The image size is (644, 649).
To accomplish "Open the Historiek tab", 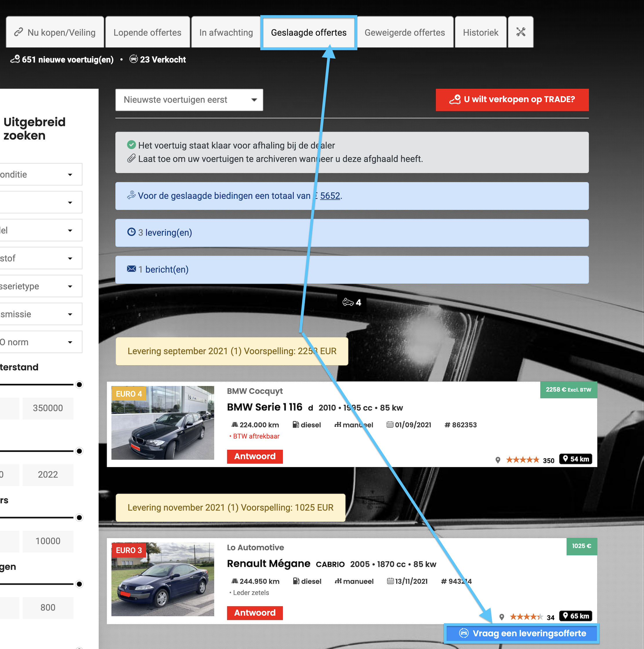I will pos(480,32).
